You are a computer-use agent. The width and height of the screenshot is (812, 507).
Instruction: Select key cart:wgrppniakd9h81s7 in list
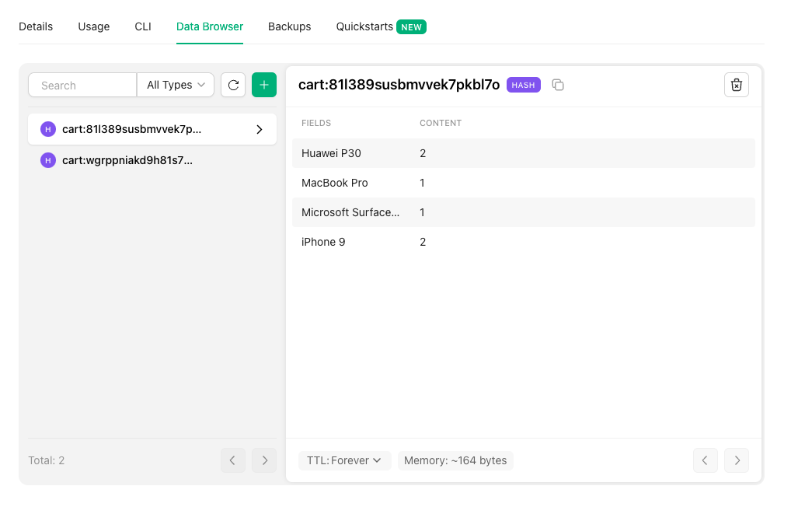click(x=152, y=160)
